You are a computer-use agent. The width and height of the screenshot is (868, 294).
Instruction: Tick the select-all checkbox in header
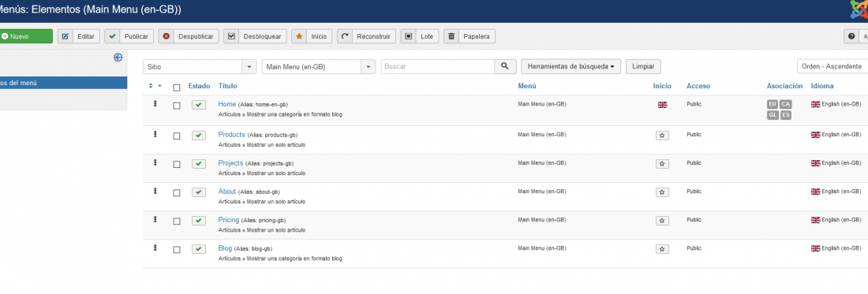pos(177,87)
